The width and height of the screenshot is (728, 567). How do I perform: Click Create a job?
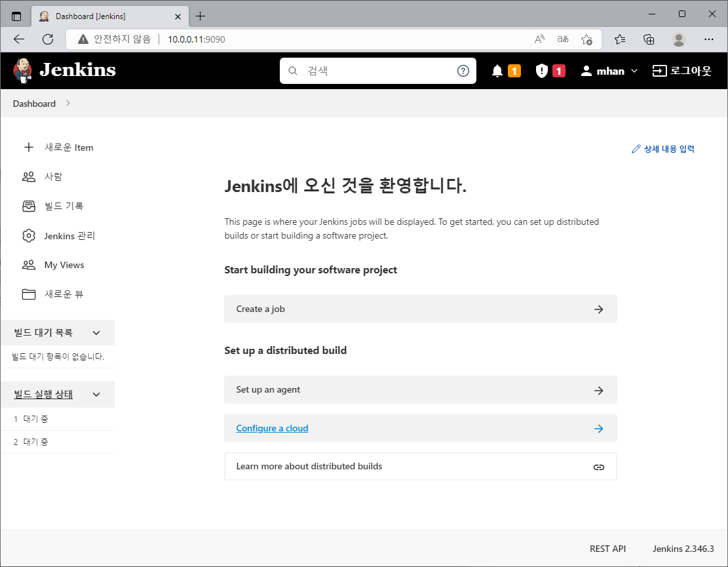coord(420,309)
